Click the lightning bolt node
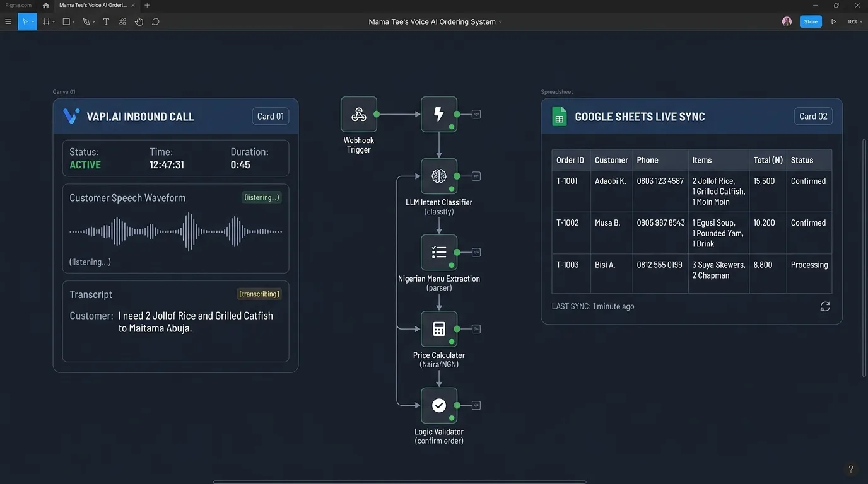868x484 pixels. coord(439,114)
